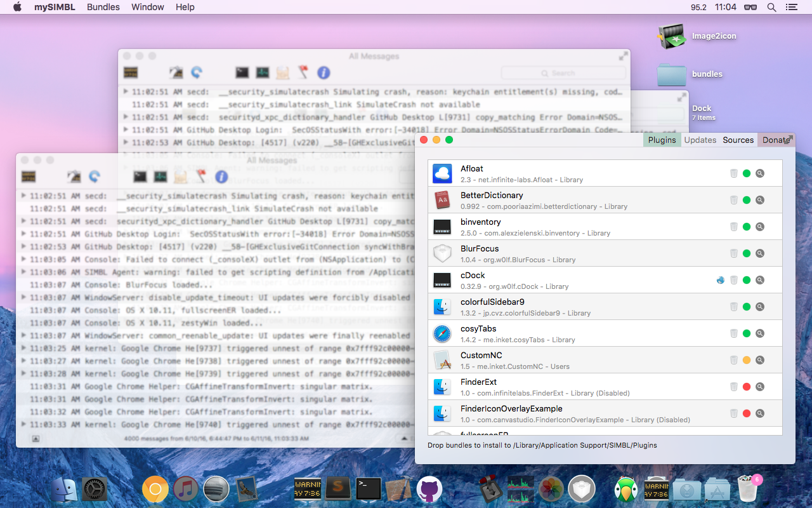The width and height of the screenshot is (812, 508).
Task: Delete the Afloat plugin with its trash icon
Action: (734, 173)
